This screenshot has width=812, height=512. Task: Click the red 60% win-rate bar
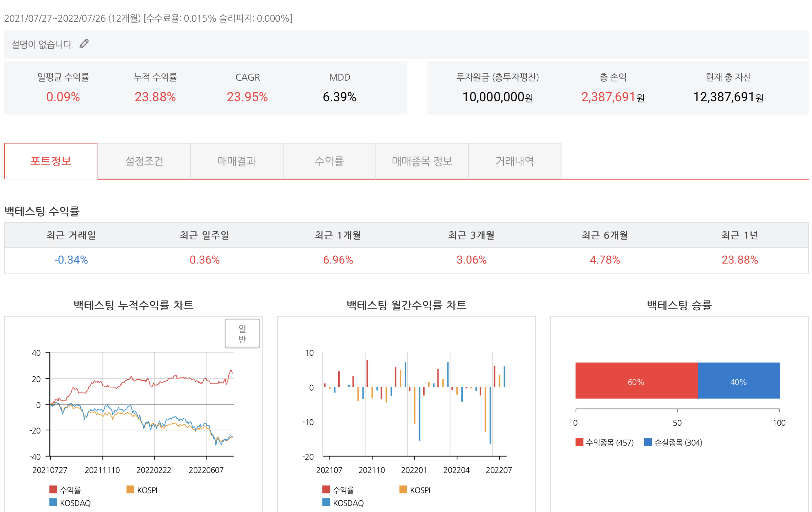click(636, 381)
